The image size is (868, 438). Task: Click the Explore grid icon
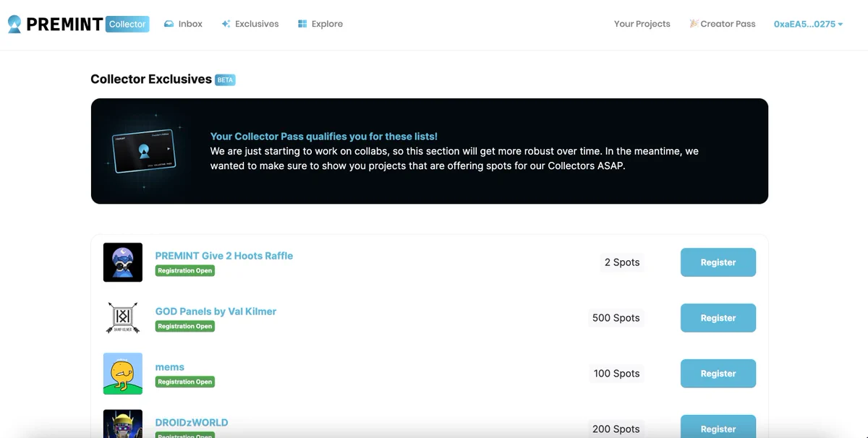tap(302, 24)
